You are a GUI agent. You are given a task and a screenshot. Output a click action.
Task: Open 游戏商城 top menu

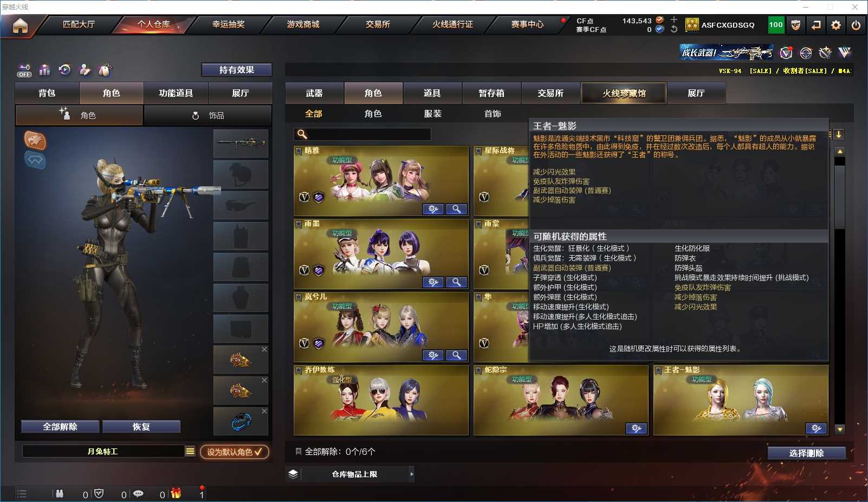(303, 24)
